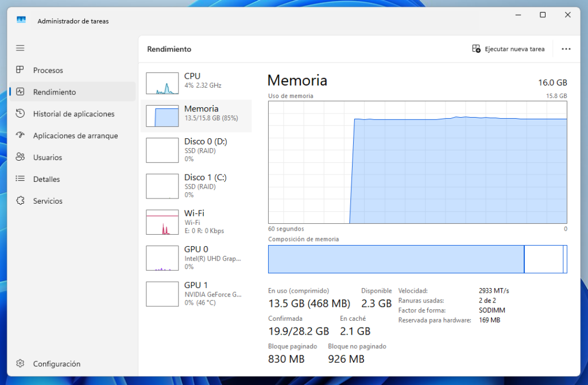Image resolution: width=588 pixels, height=385 pixels.
Task: Click the Servicios puzzle icon
Action: (20, 201)
